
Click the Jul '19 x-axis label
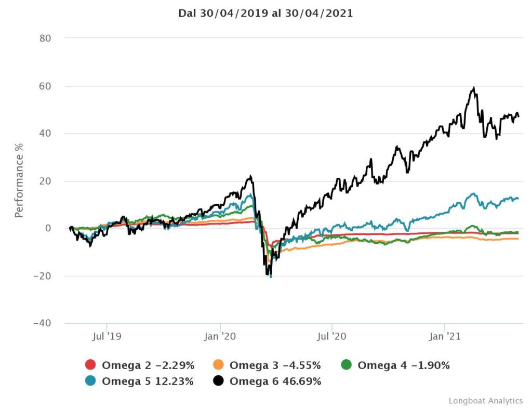(x=107, y=337)
